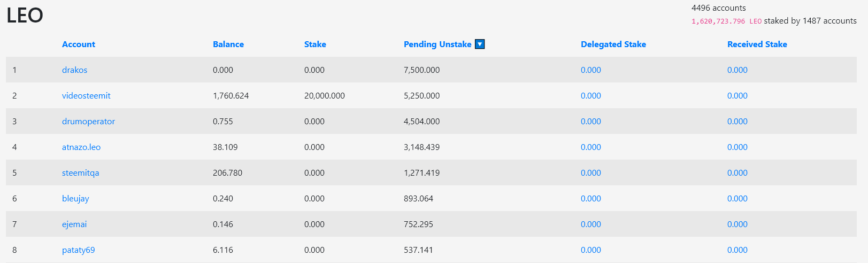Open the pataty69 account link
The width and height of the screenshot is (868, 263).
pyautogui.click(x=78, y=250)
